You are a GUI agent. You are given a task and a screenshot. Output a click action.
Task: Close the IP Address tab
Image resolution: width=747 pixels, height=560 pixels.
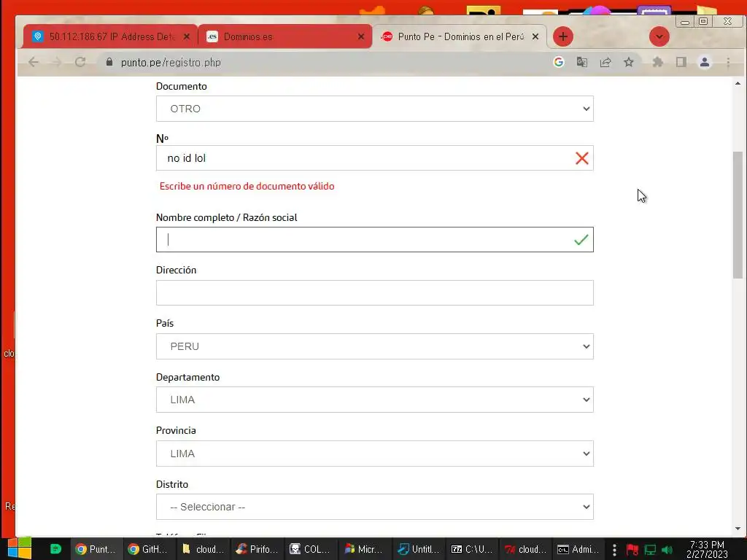pyautogui.click(x=187, y=36)
